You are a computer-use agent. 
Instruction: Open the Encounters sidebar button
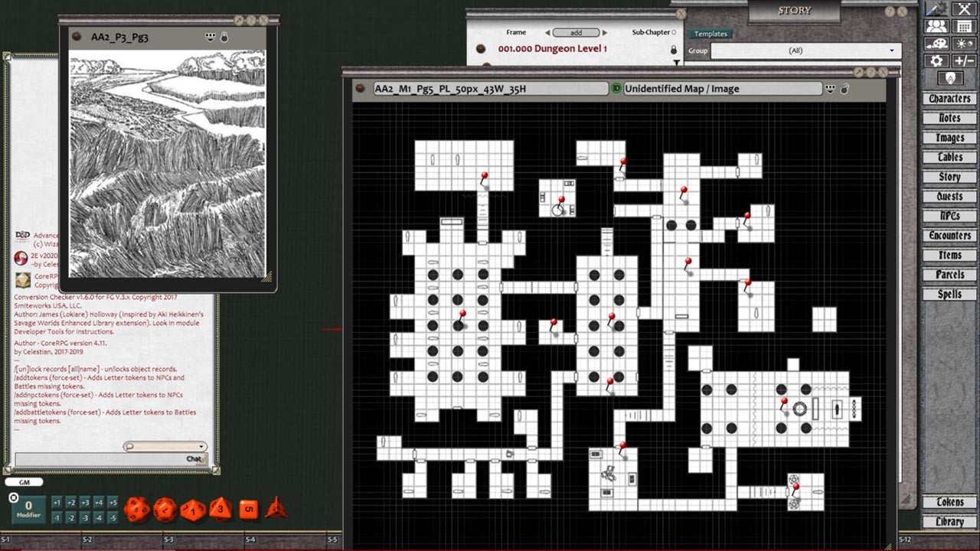[949, 236]
